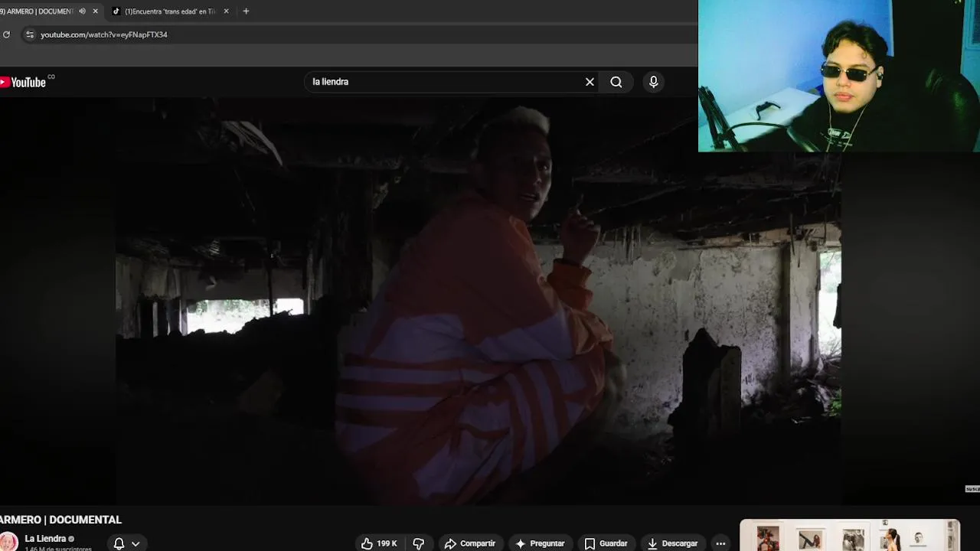
Task: Clear the search box with the X
Action: pos(590,82)
